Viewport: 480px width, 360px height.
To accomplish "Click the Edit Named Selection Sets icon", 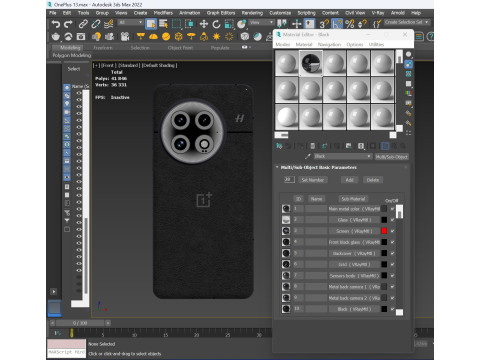I will click(377, 24).
